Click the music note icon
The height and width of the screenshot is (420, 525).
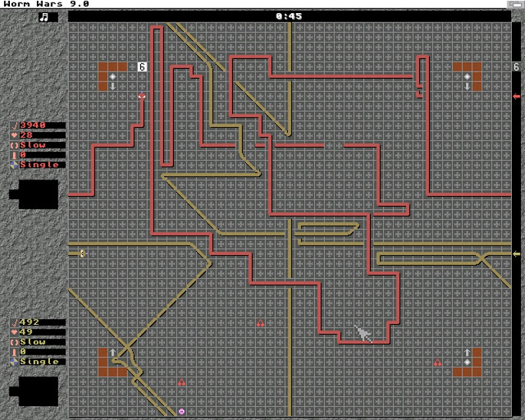pos(43,16)
